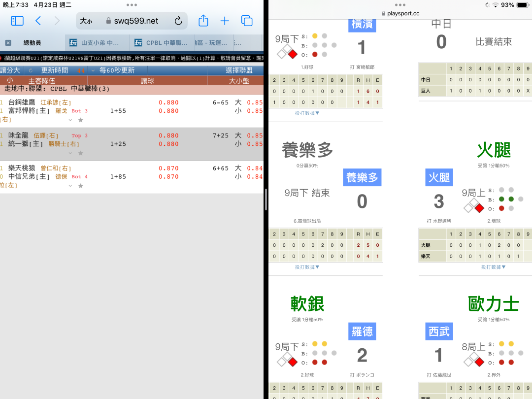
Task: Tap the blue 西武 team badge
Action: [439, 332]
